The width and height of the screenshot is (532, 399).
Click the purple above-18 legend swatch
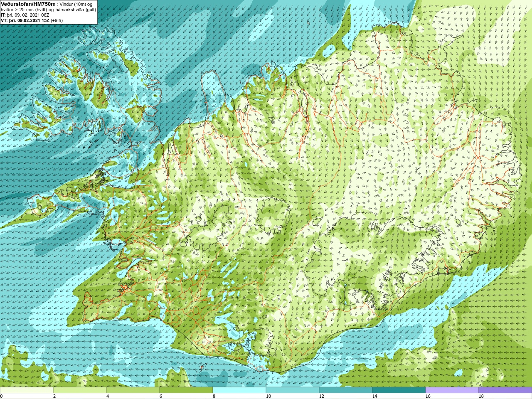pyautogui.click(x=505, y=390)
